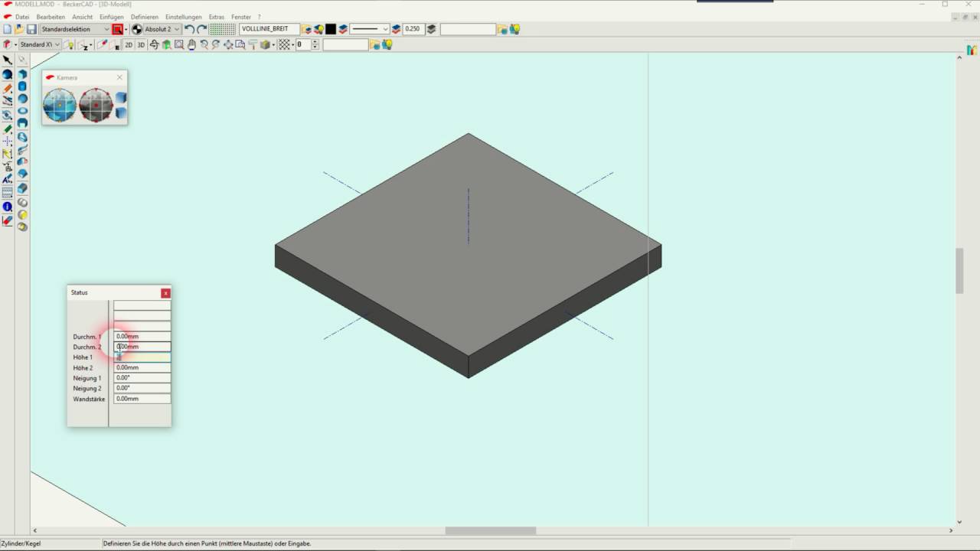
Task: Click the grey camera sphere with red points
Action: pyautogui.click(x=96, y=105)
